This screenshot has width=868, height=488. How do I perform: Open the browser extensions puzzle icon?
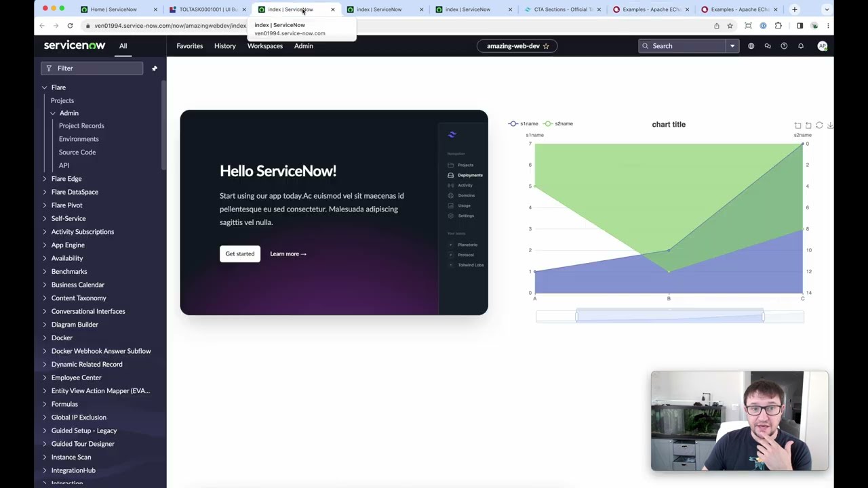click(778, 26)
